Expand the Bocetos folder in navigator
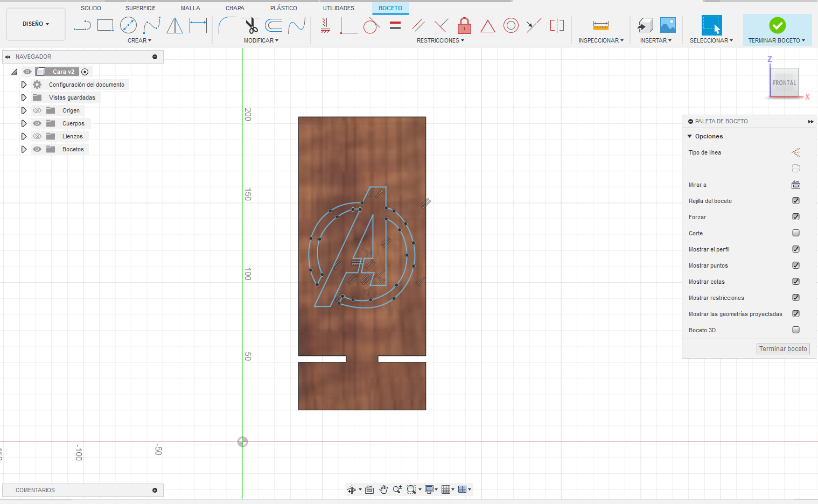 point(24,149)
